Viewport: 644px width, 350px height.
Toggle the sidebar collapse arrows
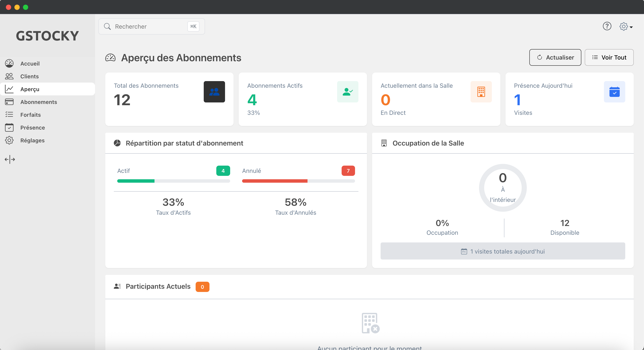pos(10,159)
